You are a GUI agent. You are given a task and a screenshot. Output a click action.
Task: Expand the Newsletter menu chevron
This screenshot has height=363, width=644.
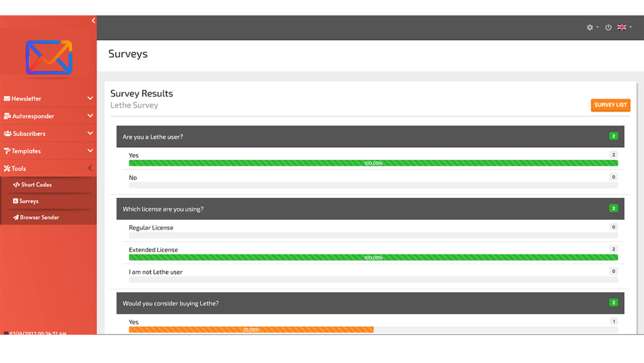(90, 98)
